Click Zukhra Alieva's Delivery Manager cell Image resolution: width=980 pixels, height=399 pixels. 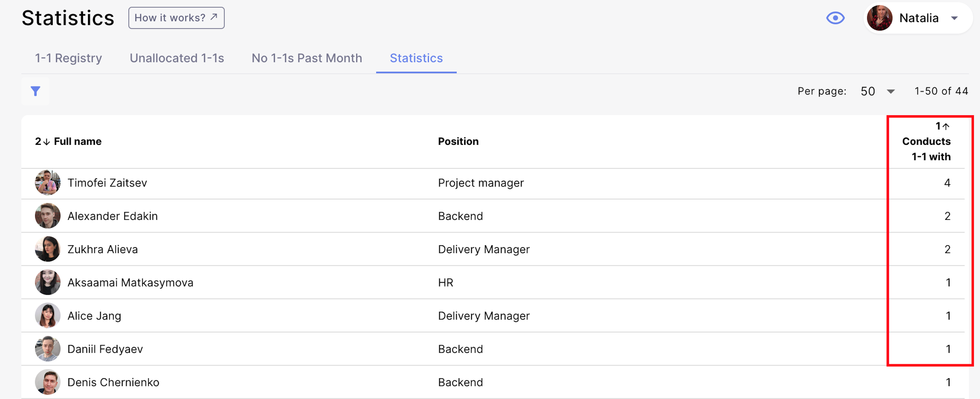(484, 250)
